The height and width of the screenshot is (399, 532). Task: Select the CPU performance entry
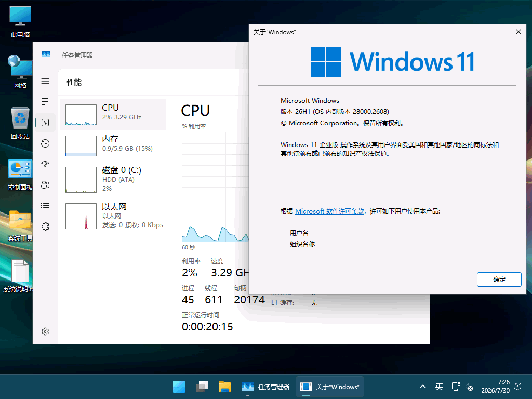click(113, 115)
